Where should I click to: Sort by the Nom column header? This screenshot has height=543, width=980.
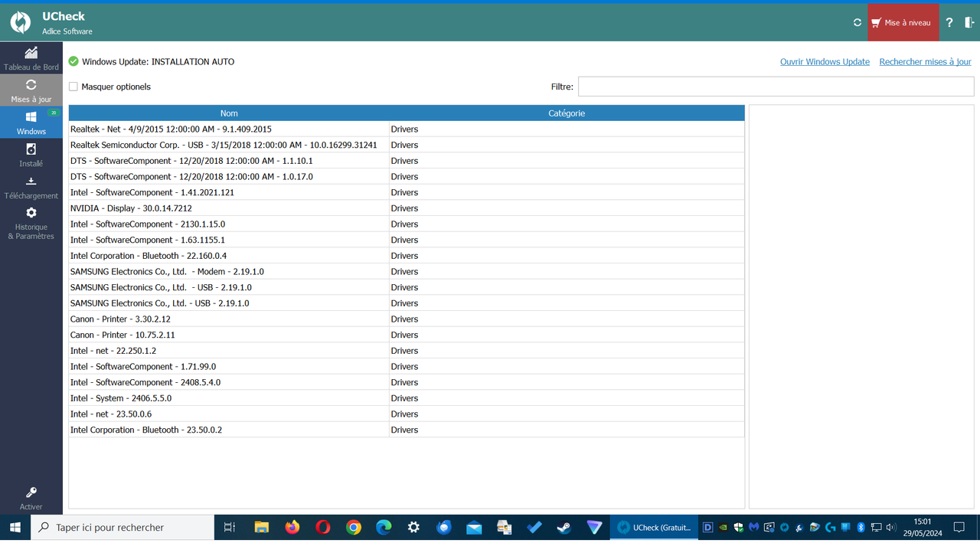point(229,113)
